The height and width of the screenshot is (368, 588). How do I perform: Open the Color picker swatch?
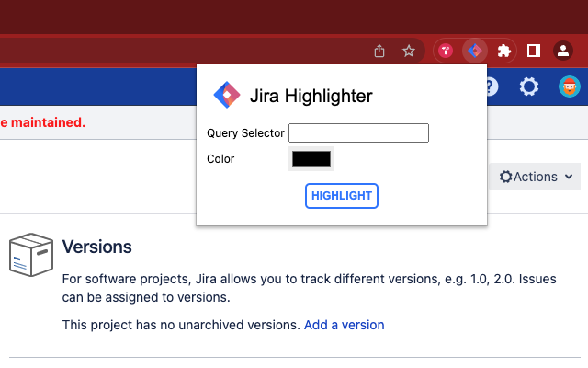point(311,158)
